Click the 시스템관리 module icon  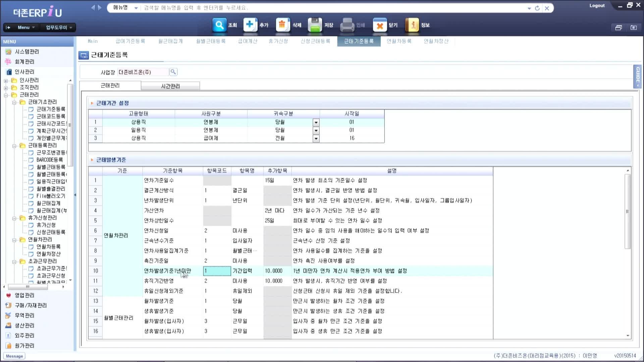point(8,52)
